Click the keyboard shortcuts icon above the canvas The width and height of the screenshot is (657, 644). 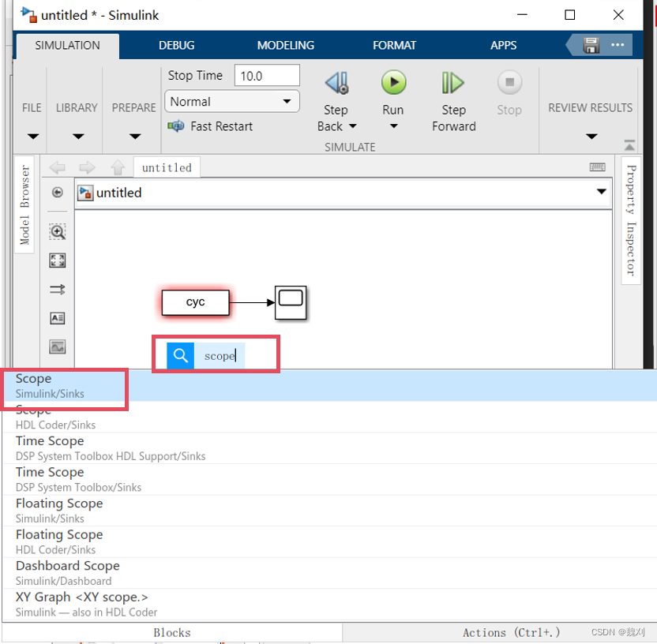point(598,167)
